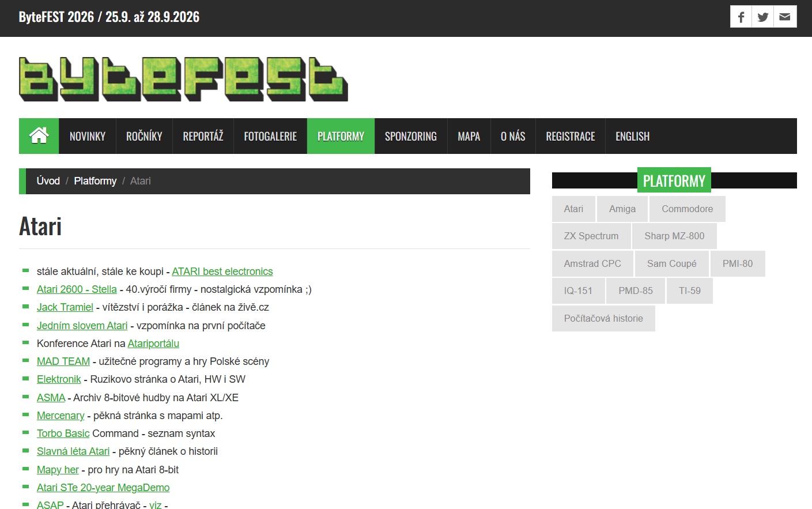
Task: Select the ZX Spectrum platform tag
Action: click(591, 236)
